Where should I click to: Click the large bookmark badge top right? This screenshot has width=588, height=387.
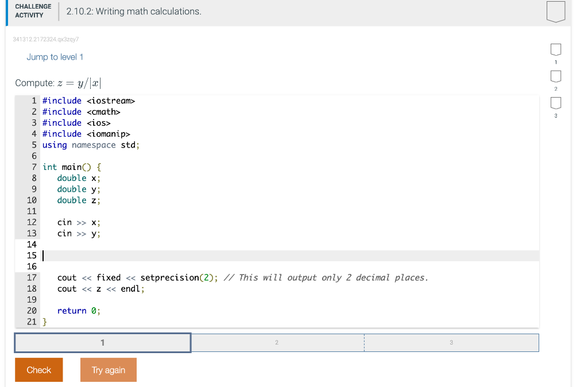pyautogui.click(x=555, y=12)
